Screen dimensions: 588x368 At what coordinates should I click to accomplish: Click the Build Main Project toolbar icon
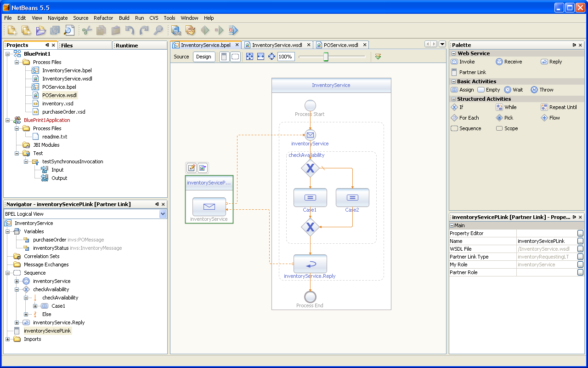(176, 30)
